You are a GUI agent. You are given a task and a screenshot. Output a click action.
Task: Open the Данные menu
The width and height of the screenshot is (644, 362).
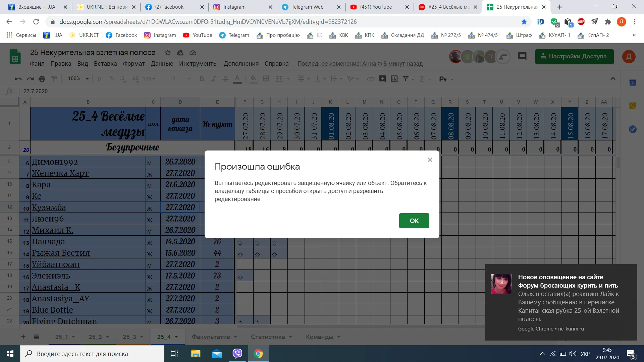(x=162, y=64)
